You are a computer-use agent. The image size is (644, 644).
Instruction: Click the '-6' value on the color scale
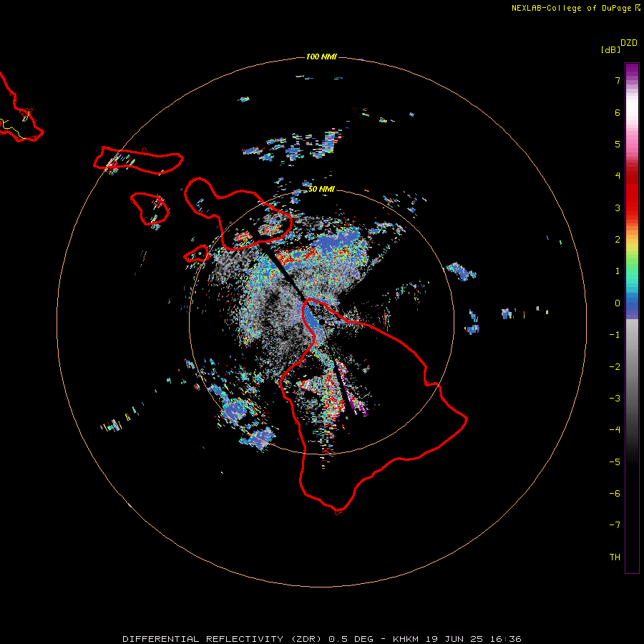point(615,494)
